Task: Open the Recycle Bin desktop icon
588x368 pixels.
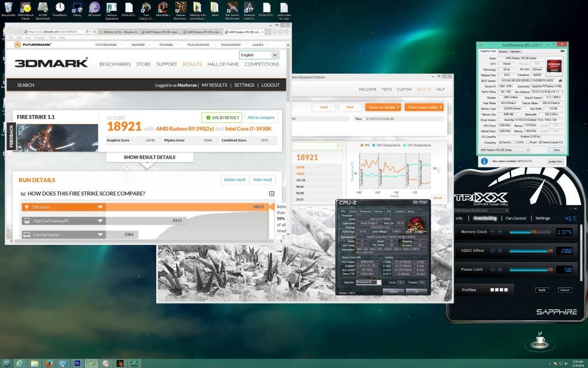Action: (8, 9)
